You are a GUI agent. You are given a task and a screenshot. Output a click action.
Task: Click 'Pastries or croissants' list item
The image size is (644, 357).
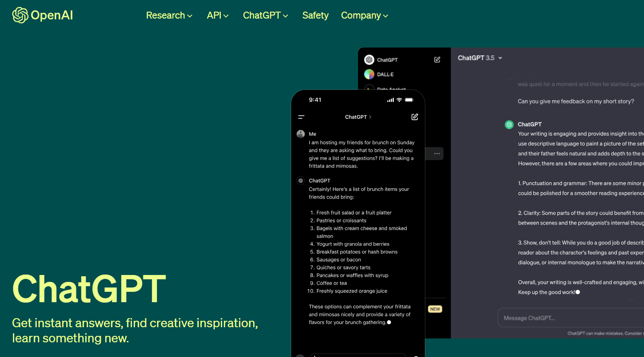point(341,220)
